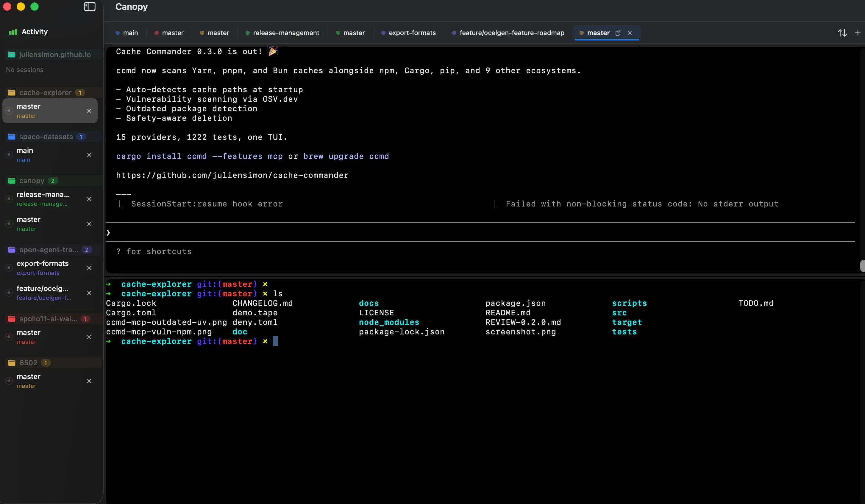Switch to the main tab
This screenshot has height=504, width=865.
point(127,33)
